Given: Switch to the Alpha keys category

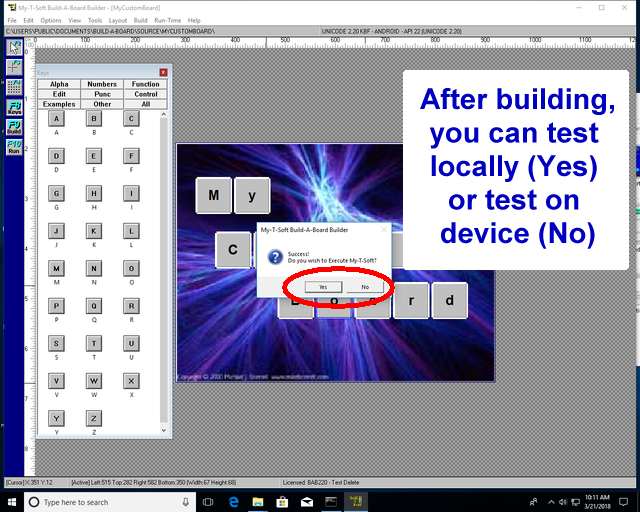Looking at the screenshot, I should (59, 85).
